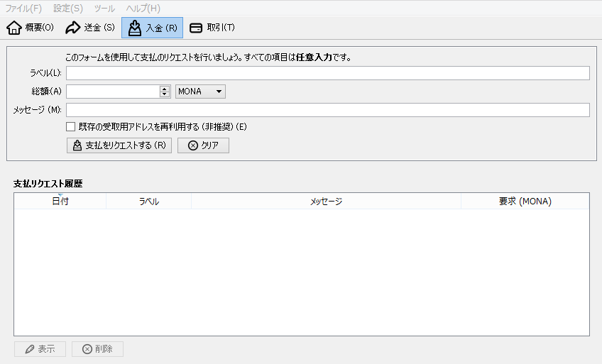Switch to the 取引(T) transactions tab
The width and height of the screenshot is (602, 364).
click(x=212, y=28)
